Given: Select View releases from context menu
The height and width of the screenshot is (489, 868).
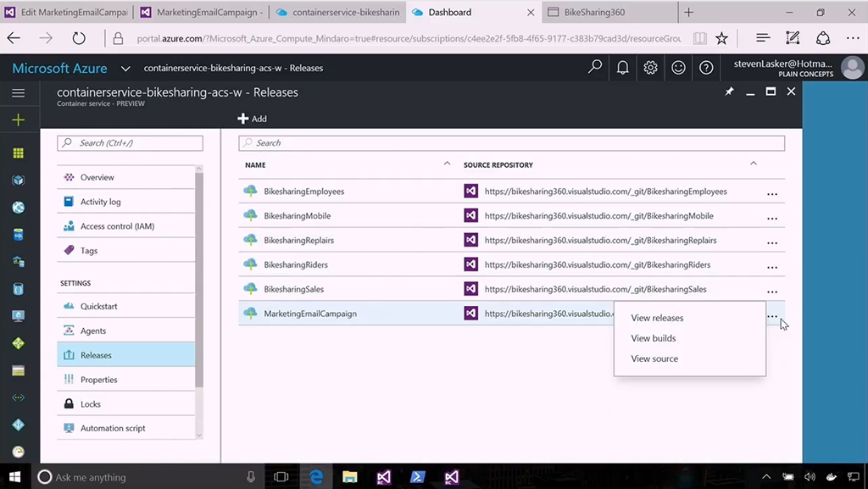Looking at the screenshot, I should (x=657, y=318).
